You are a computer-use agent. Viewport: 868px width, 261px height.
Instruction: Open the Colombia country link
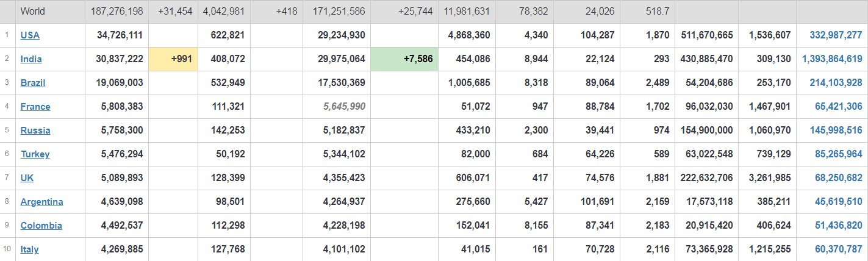click(41, 226)
